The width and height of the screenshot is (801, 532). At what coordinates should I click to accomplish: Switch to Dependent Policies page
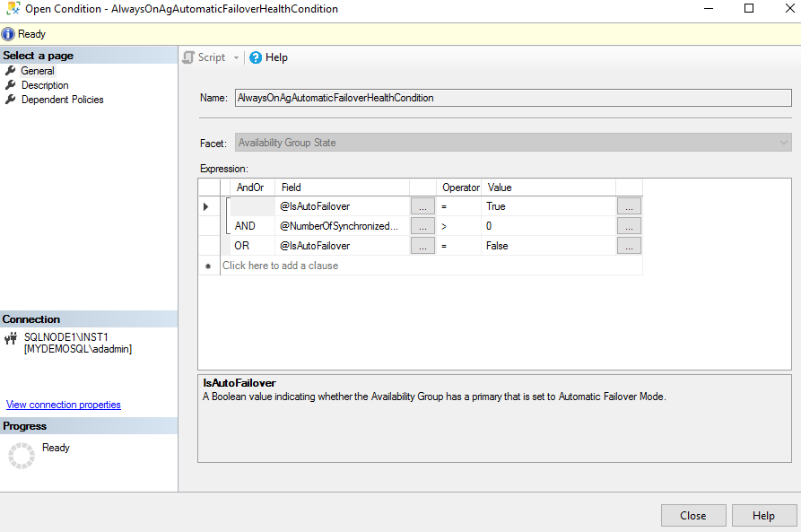[x=62, y=100]
